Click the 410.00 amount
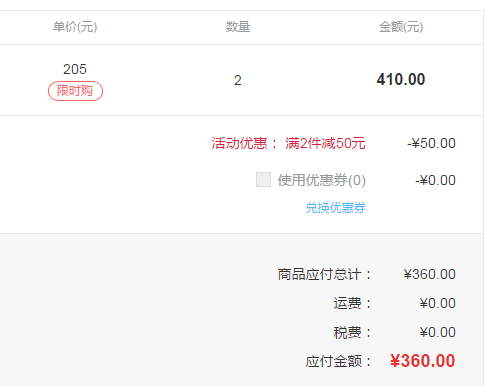The width and height of the screenshot is (486, 386). click(x=401, y=80)
